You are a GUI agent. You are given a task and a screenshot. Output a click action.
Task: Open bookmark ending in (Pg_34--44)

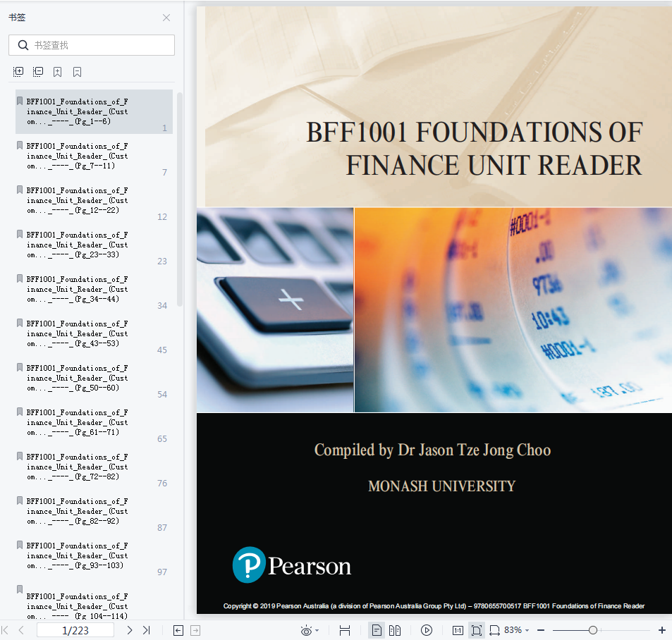tap(94, 289)
